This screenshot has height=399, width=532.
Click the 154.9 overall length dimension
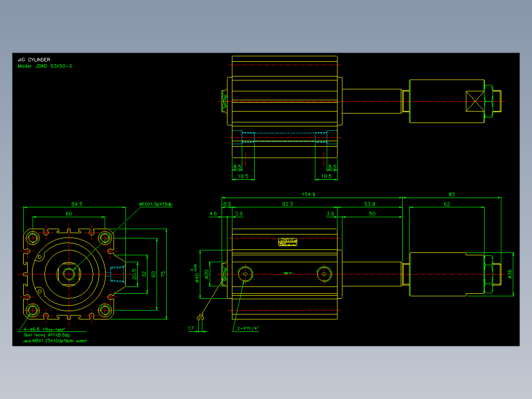click(x=308, y=195)
